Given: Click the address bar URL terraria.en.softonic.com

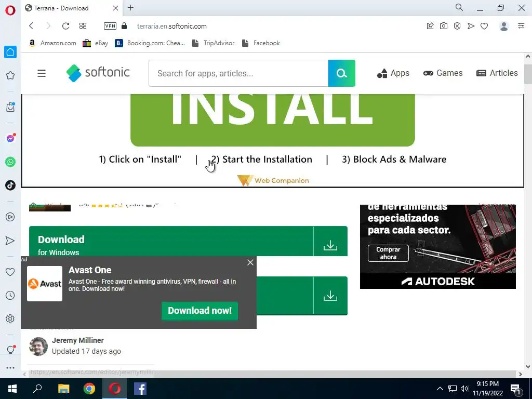Looking at the screenshot, I should (x=171, y=26).
